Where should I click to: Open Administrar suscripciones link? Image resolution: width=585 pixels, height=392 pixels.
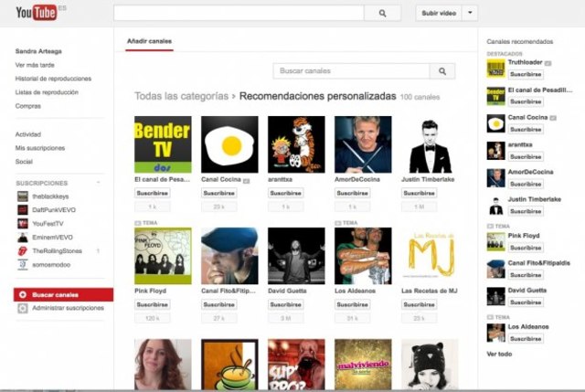coord(68,308)
